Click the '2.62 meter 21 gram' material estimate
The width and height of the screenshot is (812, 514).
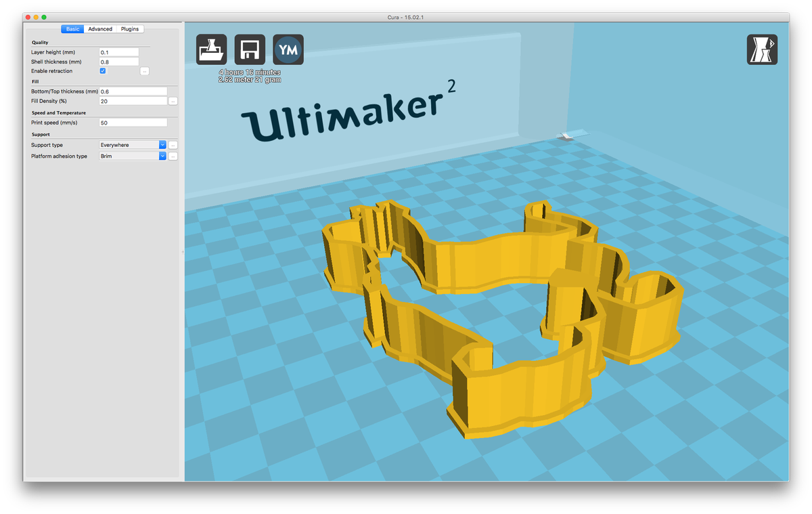coord(250,80)
